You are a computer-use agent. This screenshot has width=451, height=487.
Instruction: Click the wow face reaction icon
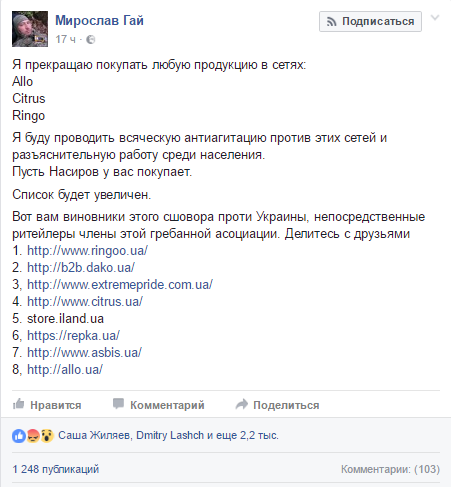click(x=47, y=436)
